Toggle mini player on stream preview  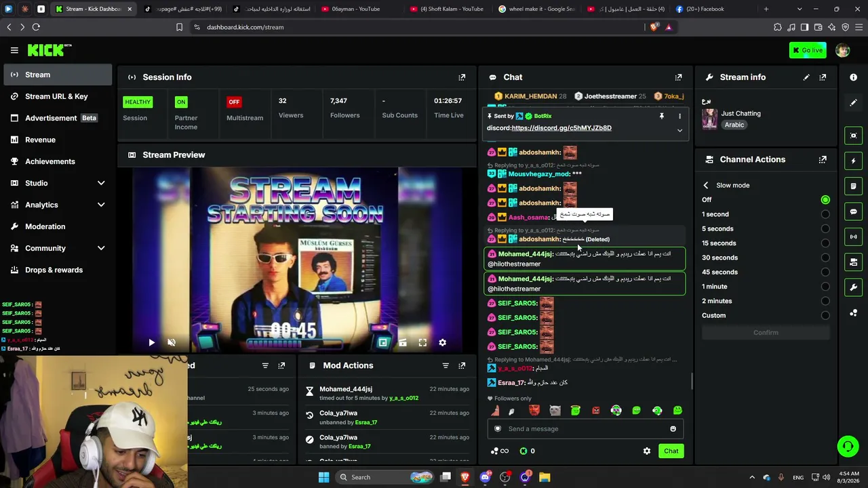[383, 343]
